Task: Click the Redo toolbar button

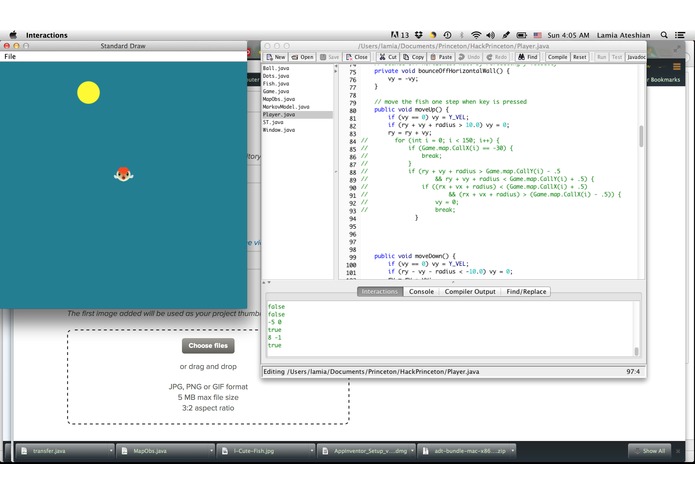Action: coord(496,57)
